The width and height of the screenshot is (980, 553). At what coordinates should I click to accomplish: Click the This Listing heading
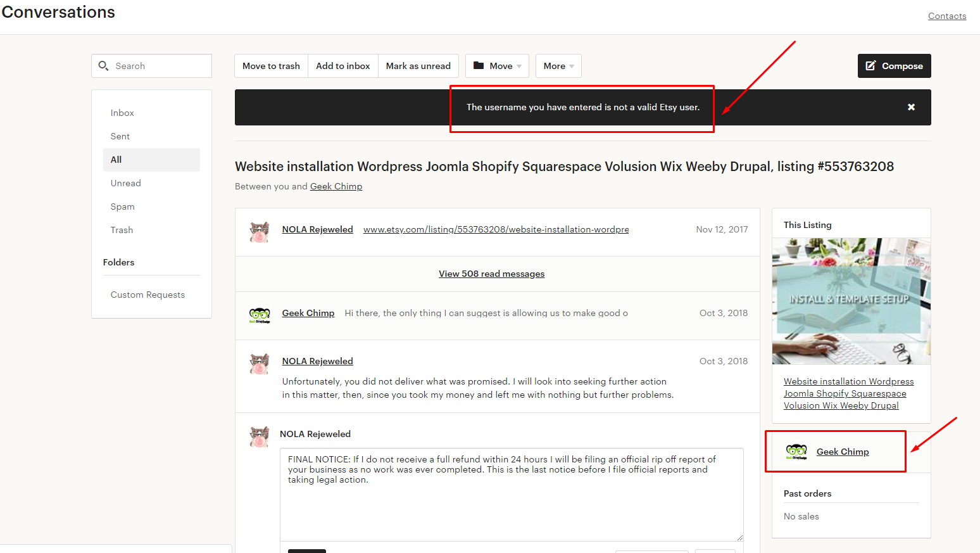click(808, 225)
